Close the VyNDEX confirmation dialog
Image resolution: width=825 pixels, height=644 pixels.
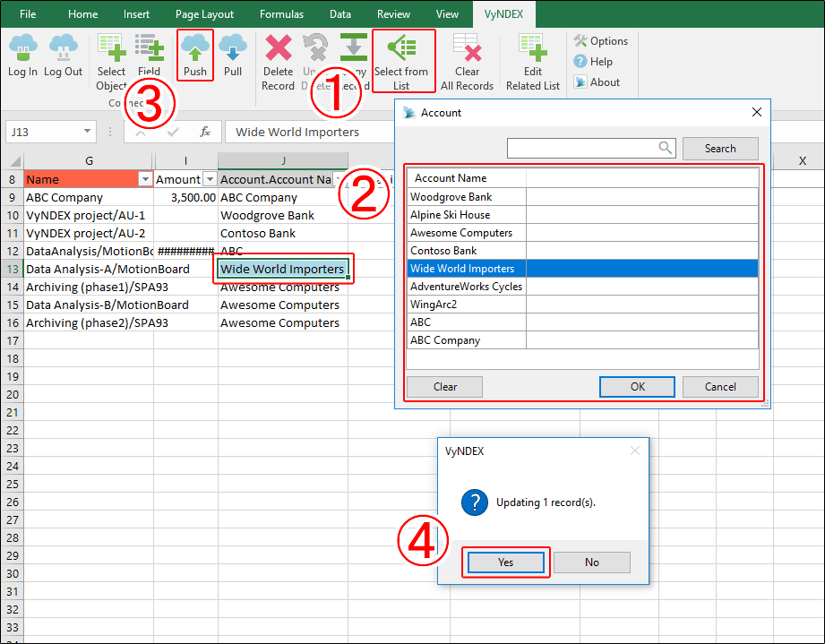pos(635,451)
